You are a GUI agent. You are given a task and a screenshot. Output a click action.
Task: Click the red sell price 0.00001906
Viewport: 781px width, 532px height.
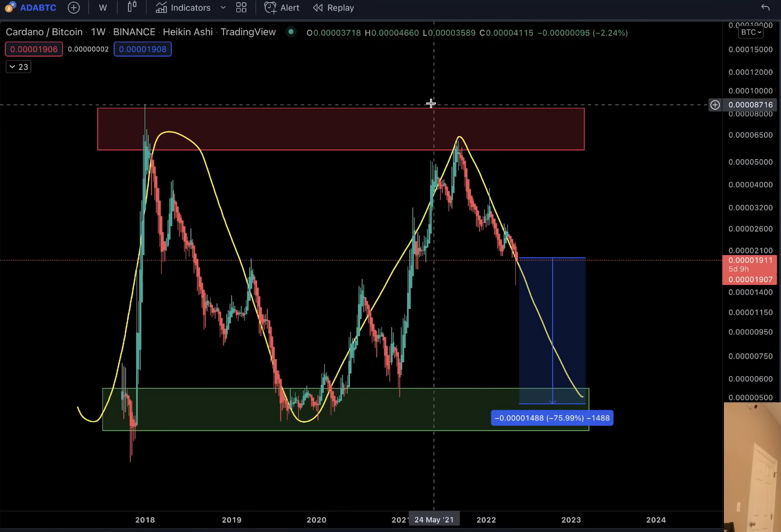(34, 49)
